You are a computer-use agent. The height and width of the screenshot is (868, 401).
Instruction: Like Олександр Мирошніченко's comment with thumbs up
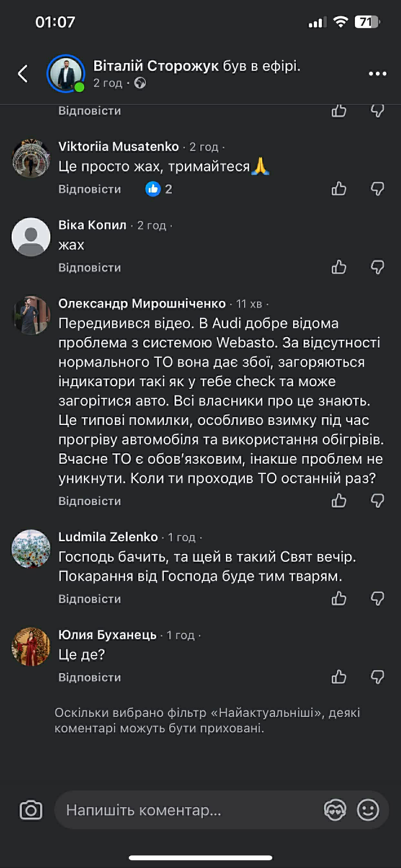(x=339, y=501)
